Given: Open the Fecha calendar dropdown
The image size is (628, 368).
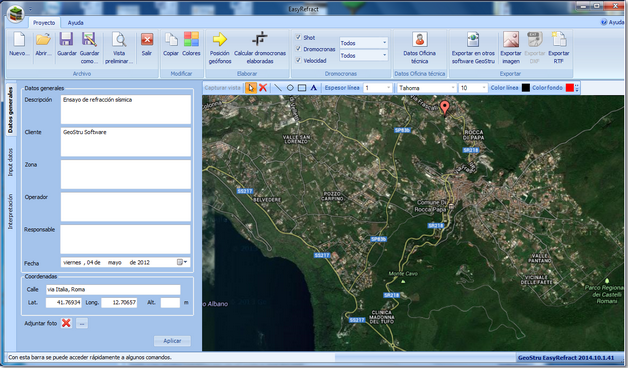Looking at the screenshot, I should coord(183,262).
